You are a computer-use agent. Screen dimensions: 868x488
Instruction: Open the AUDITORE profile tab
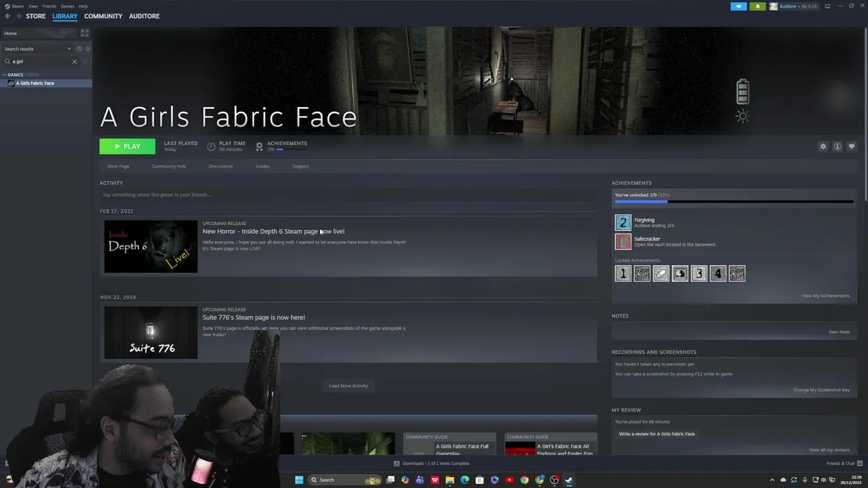coord(144,16)
